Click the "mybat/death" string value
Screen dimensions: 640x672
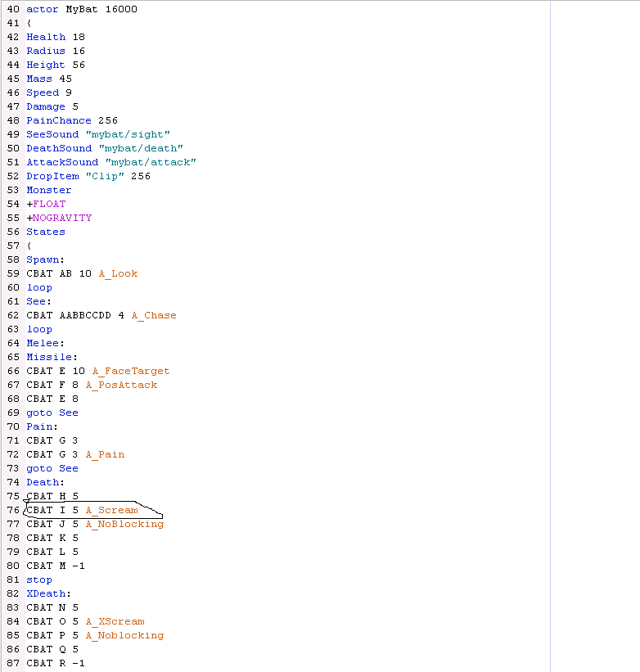click(x=141, y=148)
